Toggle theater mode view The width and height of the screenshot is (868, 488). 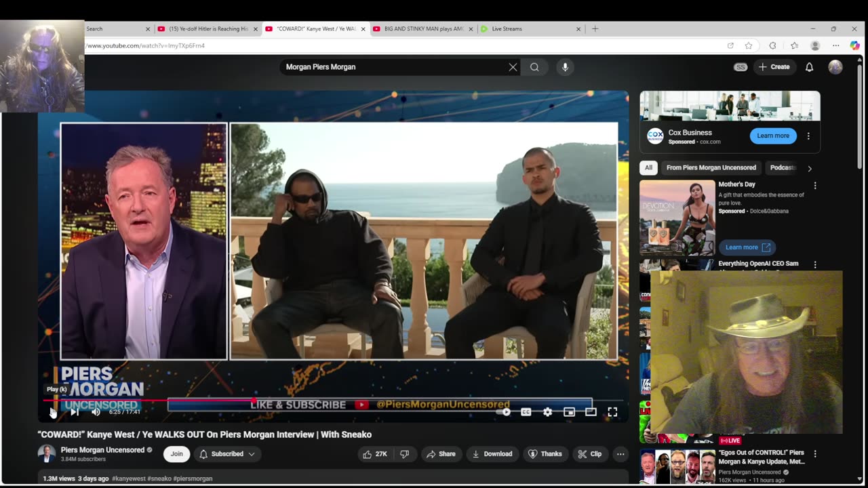pos(591,411)
